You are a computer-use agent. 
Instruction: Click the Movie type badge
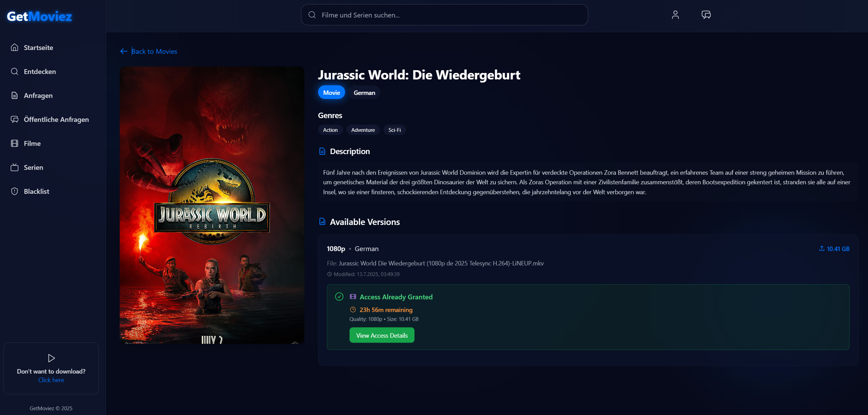click(331, 92)
